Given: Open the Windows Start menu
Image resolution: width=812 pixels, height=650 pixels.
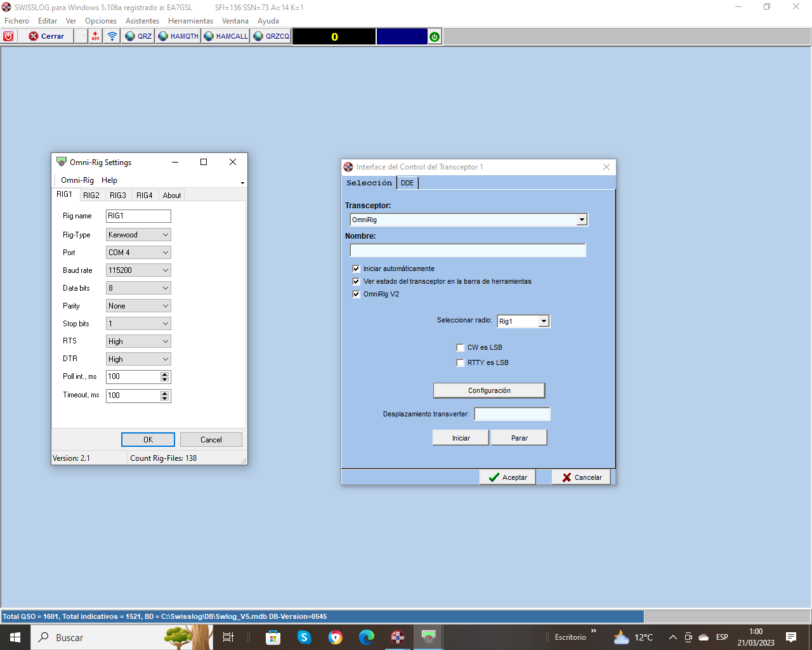Looking at the screenshot, I should [15, 637].
